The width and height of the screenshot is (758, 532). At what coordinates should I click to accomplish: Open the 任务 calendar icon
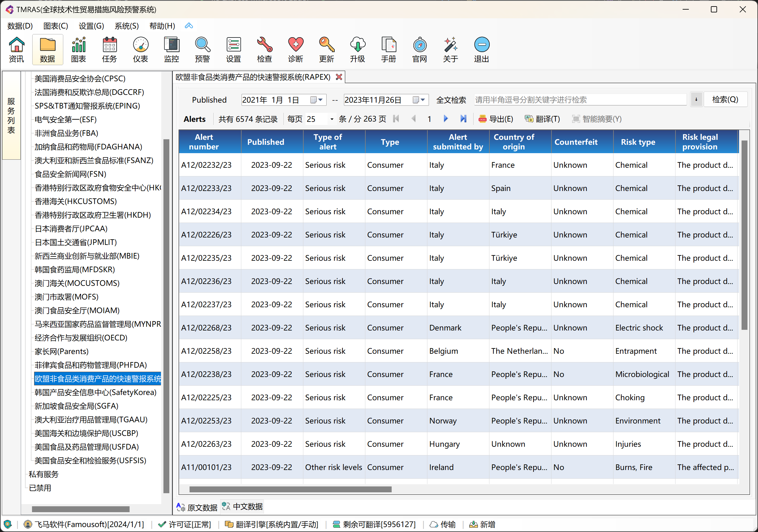coord(109,50)
